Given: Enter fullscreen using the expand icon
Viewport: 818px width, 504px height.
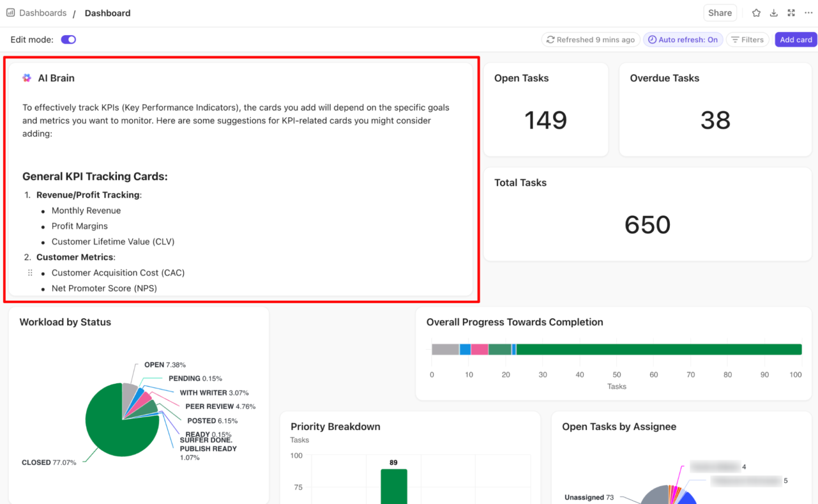Looking at the screenshot, I should 791,13.
